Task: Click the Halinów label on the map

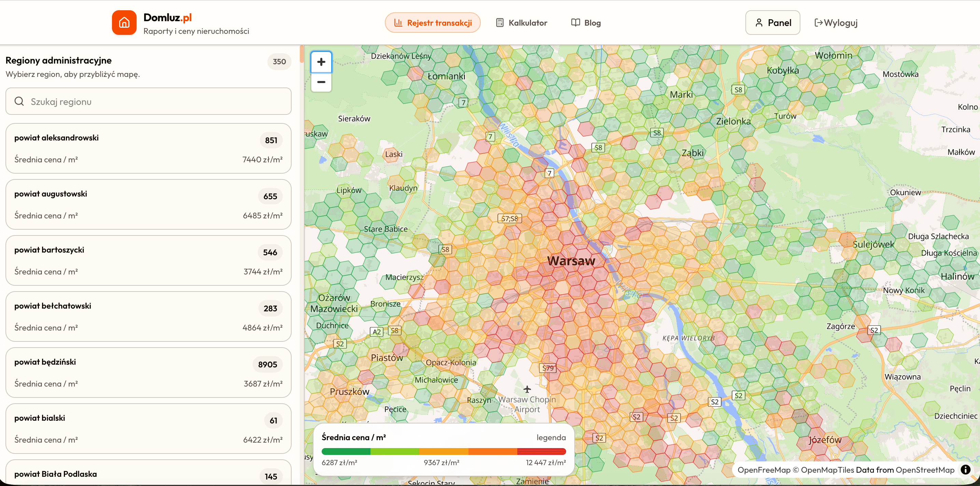Action: coord(957,276)
